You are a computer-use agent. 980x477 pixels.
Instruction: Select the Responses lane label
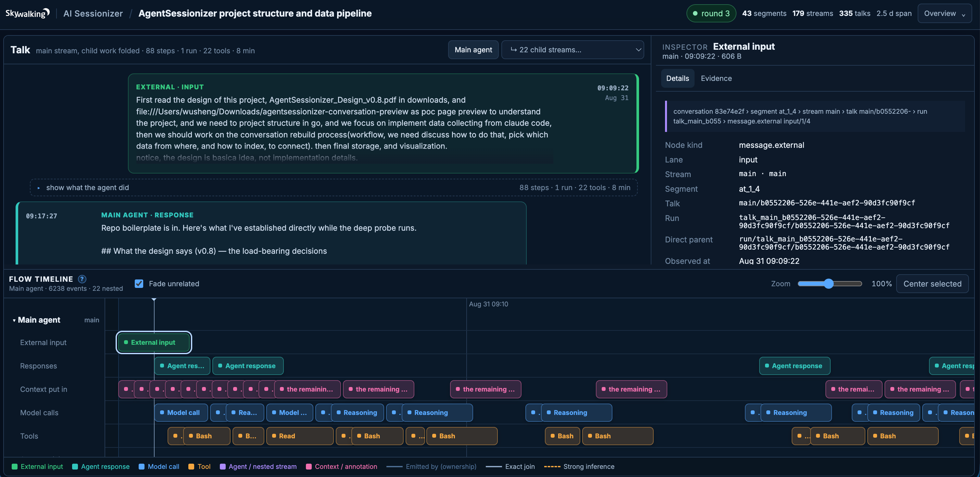coord(38,366)
